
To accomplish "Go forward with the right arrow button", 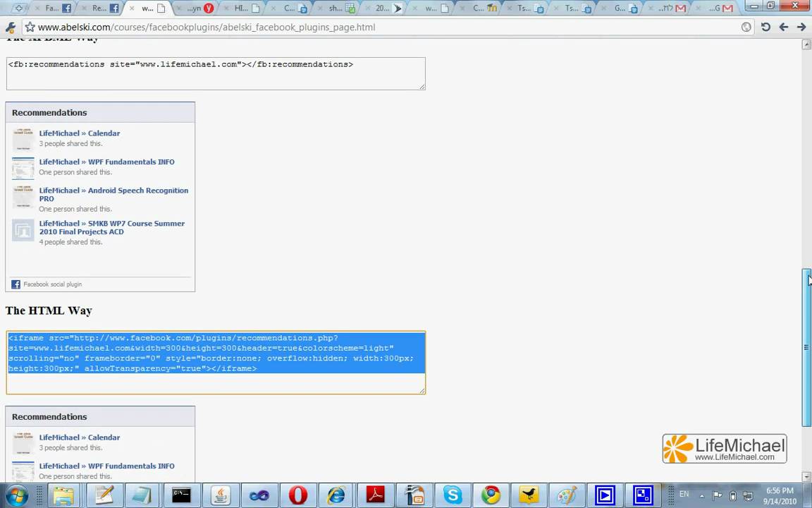I will (801, 27).
